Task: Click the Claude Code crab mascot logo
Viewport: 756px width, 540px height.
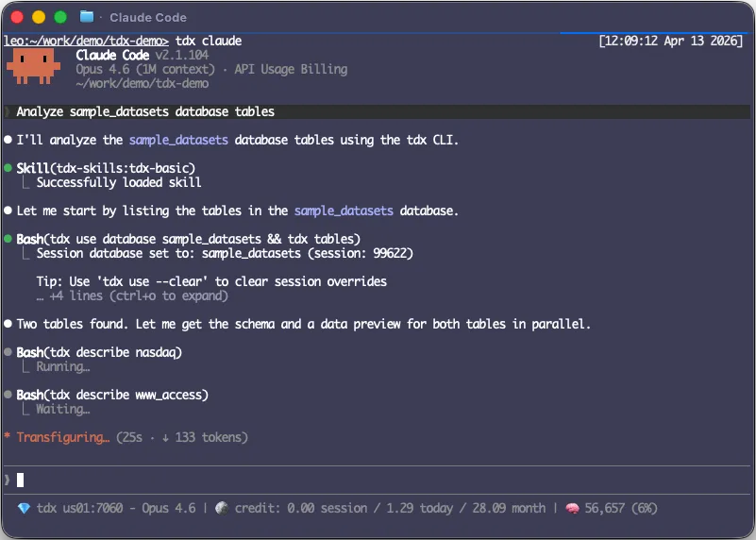Action: [35, 68]
